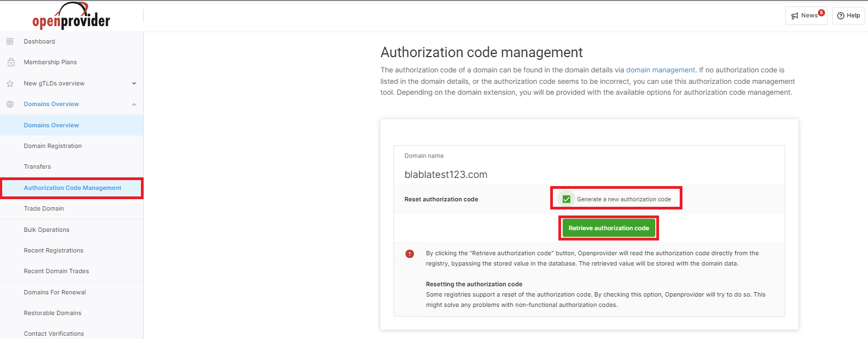
Task: Click the Openprovider logo
Action: (71, 16)
